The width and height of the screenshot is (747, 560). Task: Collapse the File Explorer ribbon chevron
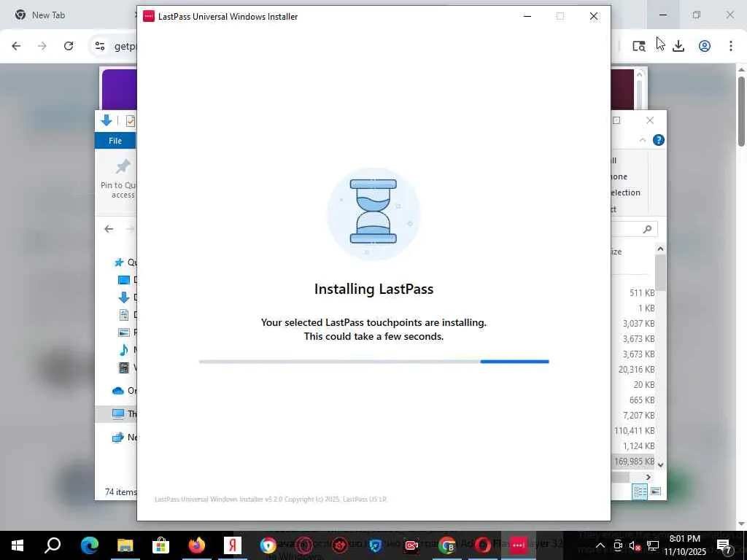tap(643, 140)
